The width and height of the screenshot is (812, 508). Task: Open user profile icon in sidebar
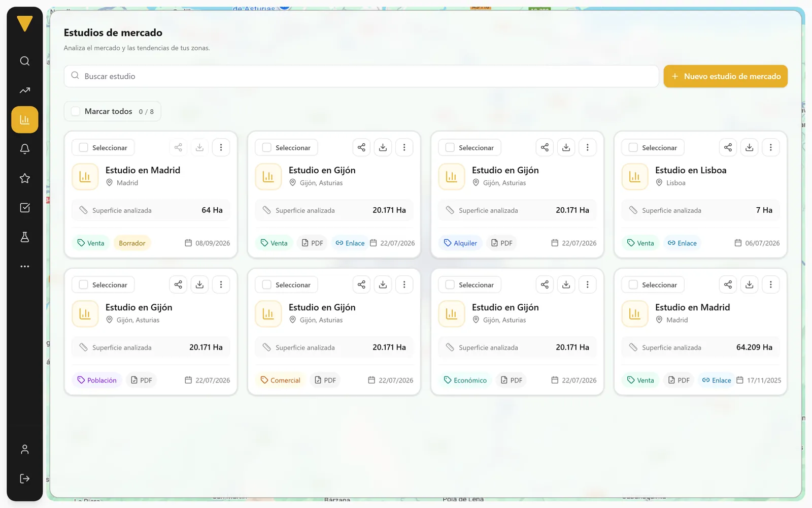tap(25, 450)
